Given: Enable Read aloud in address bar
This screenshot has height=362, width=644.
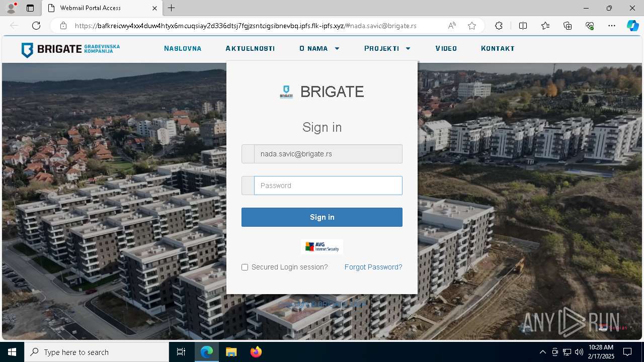Looking at the screenshot, I should click(x=452, y=26).
